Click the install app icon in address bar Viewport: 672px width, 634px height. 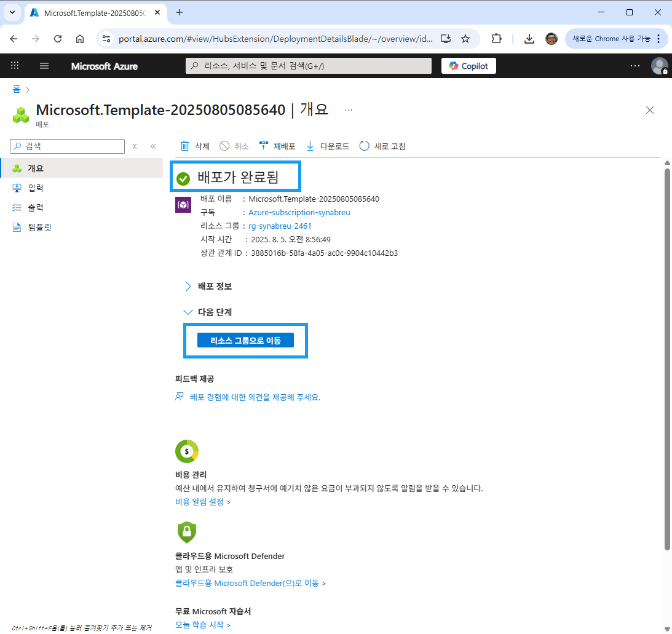tap(446, 39)
